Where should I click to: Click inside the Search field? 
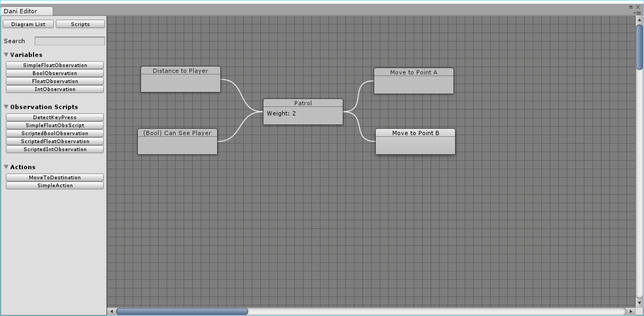click(69, 40)
